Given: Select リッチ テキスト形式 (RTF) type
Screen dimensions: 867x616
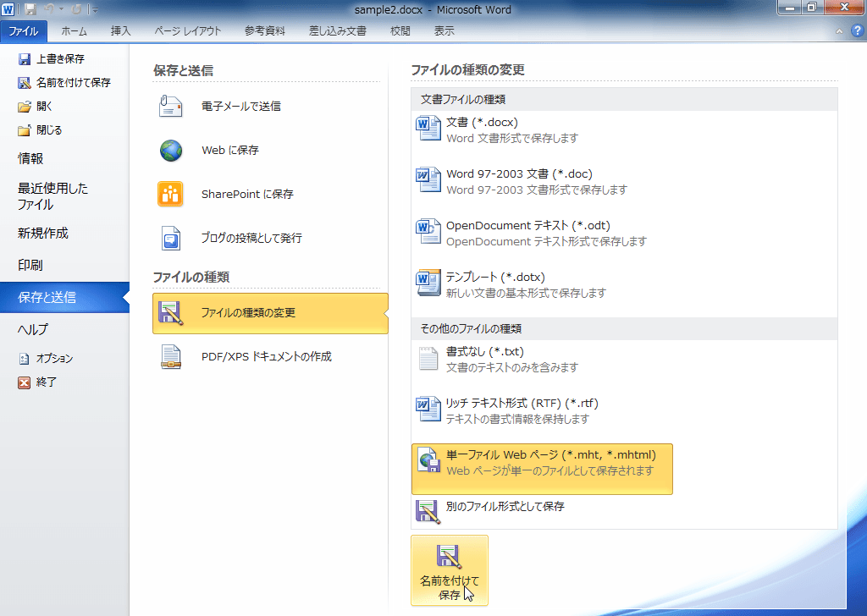Looking at the screenshot, I should (x=542, y=410).
